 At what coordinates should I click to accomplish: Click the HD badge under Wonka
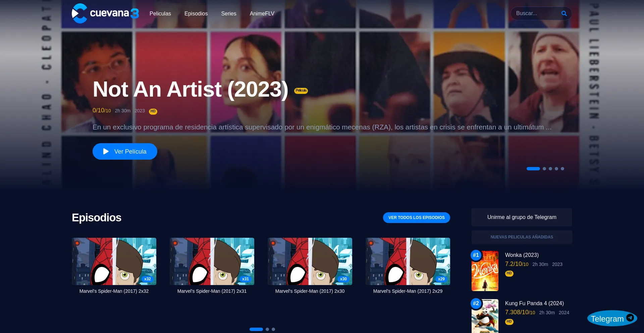pos(509,273)
